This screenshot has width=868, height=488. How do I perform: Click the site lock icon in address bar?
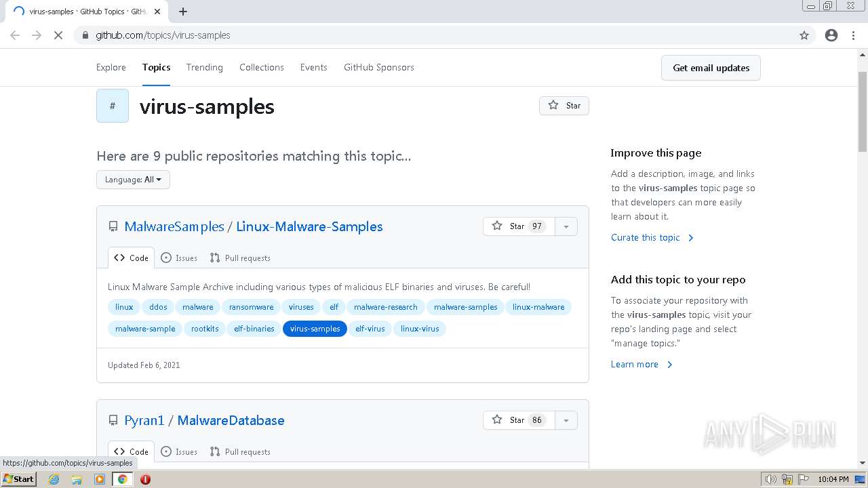[85, 35]
